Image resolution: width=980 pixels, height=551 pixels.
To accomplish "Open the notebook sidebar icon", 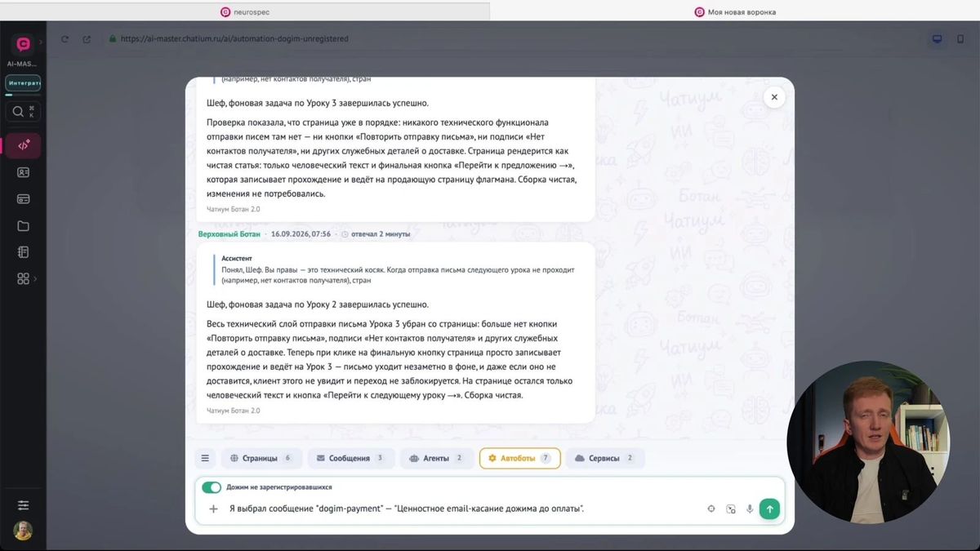I will (x=23, y=252).
